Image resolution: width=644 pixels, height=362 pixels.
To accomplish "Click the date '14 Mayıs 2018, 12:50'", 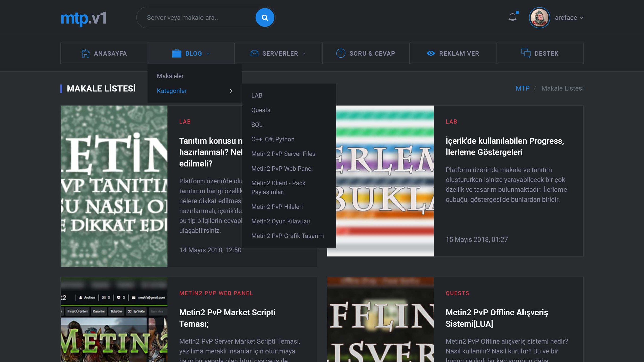I will point(210,250).
